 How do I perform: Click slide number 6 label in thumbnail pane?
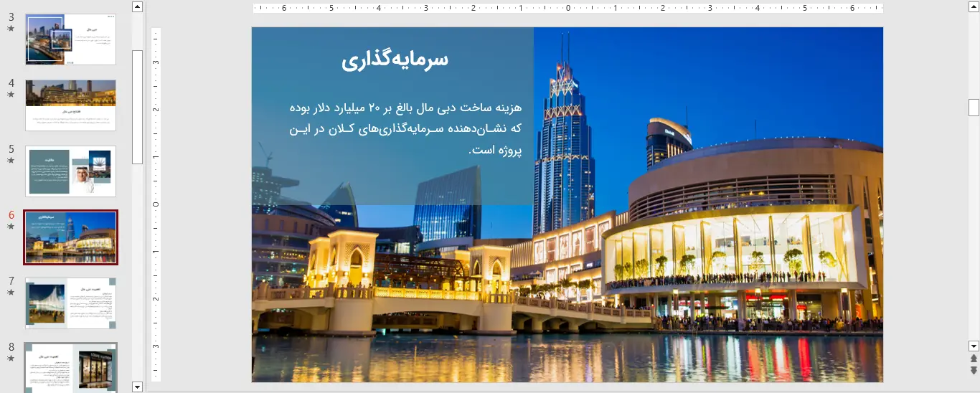(11, 215)
